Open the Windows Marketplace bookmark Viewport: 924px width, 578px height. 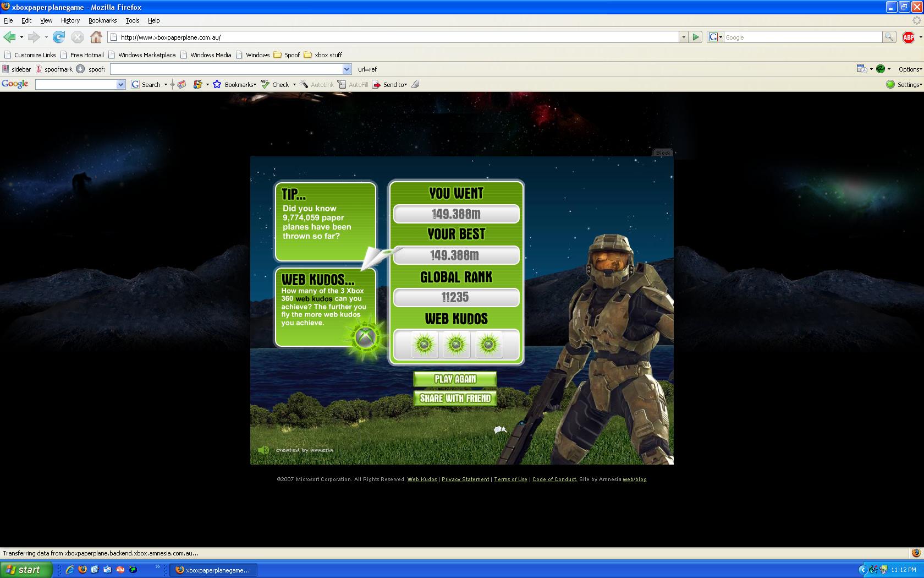point(142,54)
